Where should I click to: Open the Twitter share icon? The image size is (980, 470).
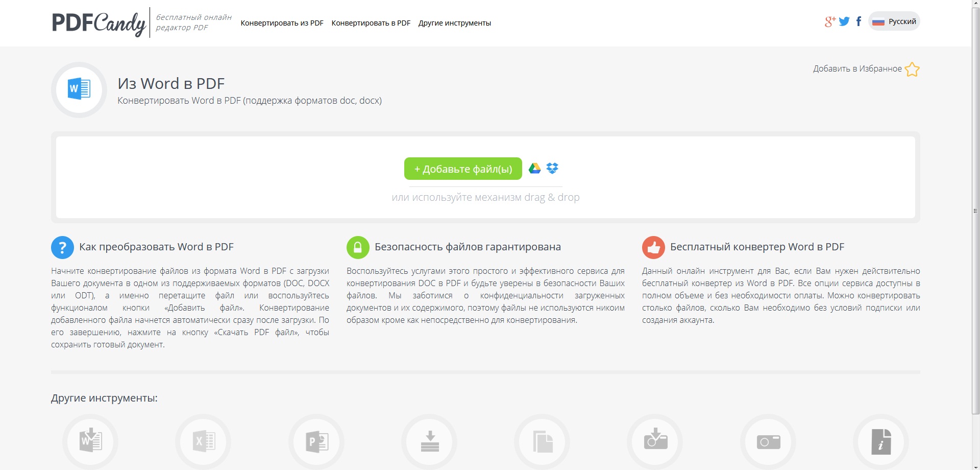point(844,21)
